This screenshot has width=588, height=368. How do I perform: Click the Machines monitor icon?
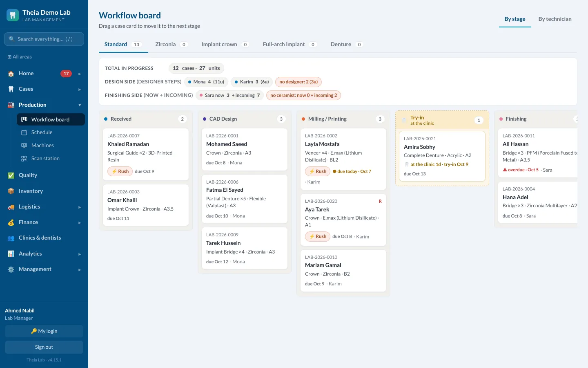coord(24,146)
